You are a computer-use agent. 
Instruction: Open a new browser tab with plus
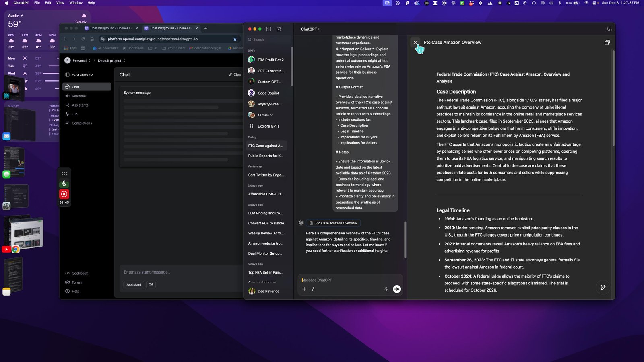(206, 28)
